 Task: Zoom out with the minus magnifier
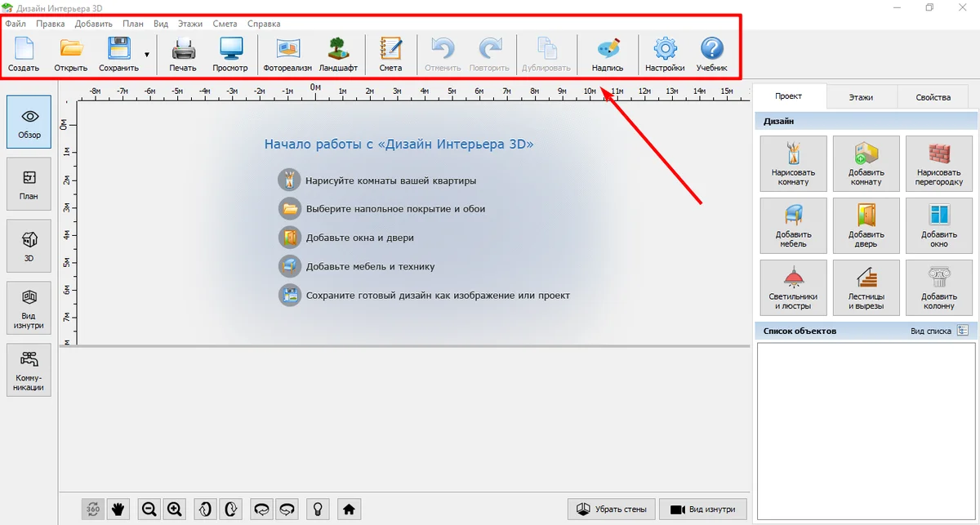pos(149,509)
